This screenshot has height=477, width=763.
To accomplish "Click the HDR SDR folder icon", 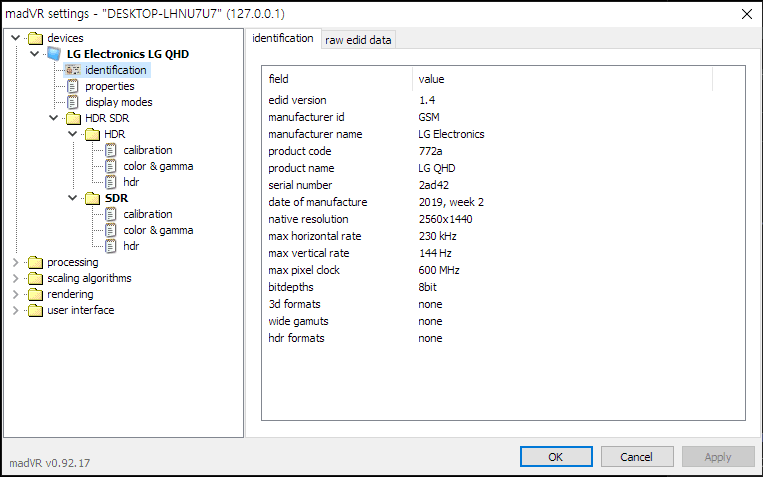I will [73, 118].
